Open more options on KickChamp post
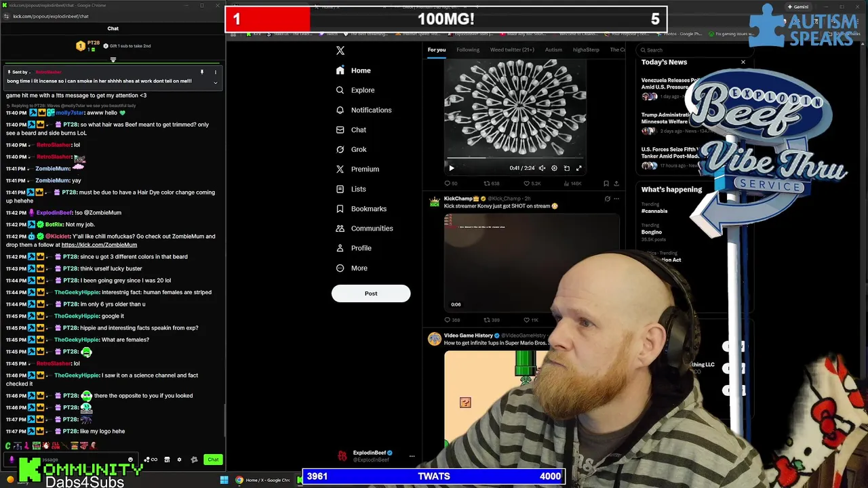Screen dimensions: 868x488 616,199
